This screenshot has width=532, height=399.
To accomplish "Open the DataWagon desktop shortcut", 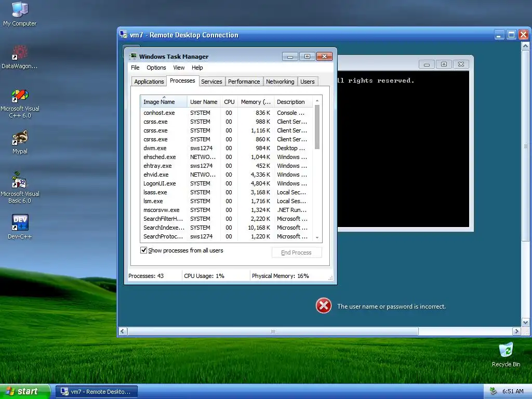I will tap(20, 57).
